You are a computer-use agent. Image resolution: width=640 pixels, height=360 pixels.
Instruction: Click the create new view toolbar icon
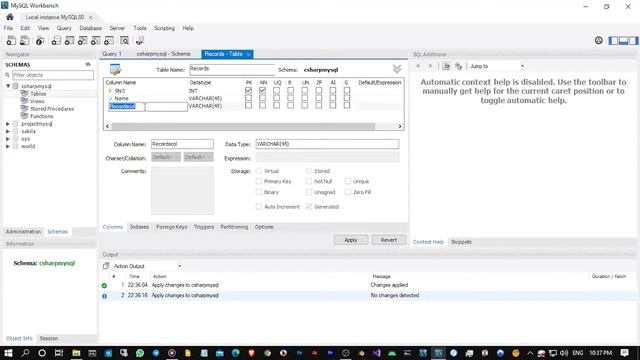[82, 40]
